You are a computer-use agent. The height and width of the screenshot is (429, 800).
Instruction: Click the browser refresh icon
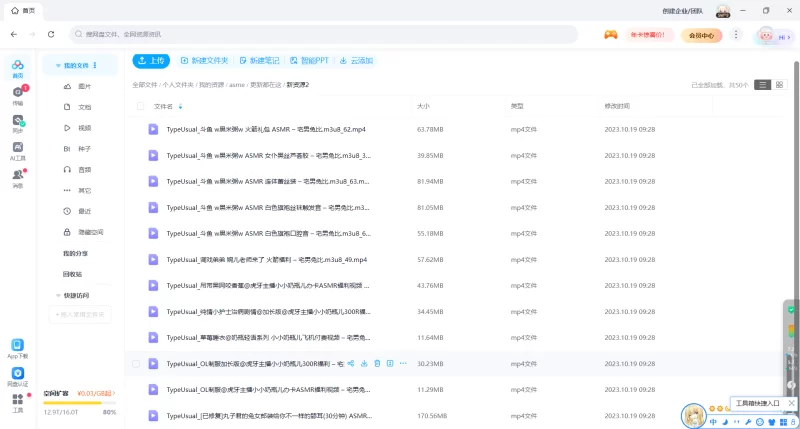point(53,35)
